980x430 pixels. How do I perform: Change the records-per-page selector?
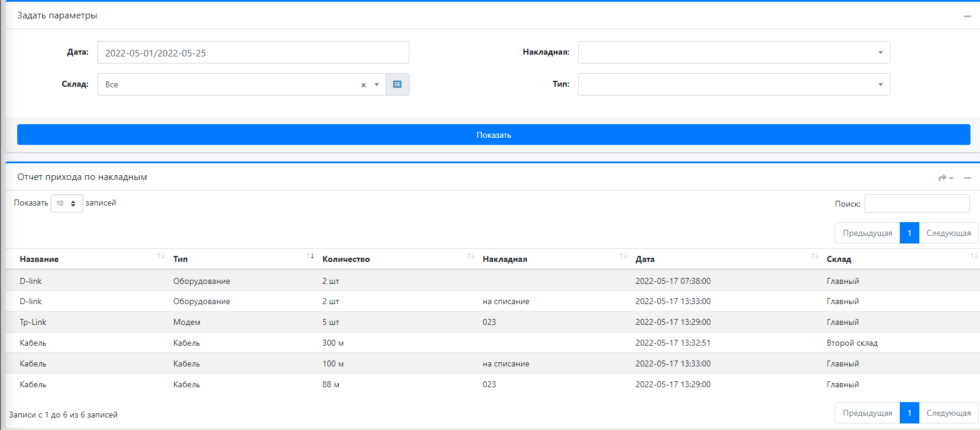tap(67, 203)
